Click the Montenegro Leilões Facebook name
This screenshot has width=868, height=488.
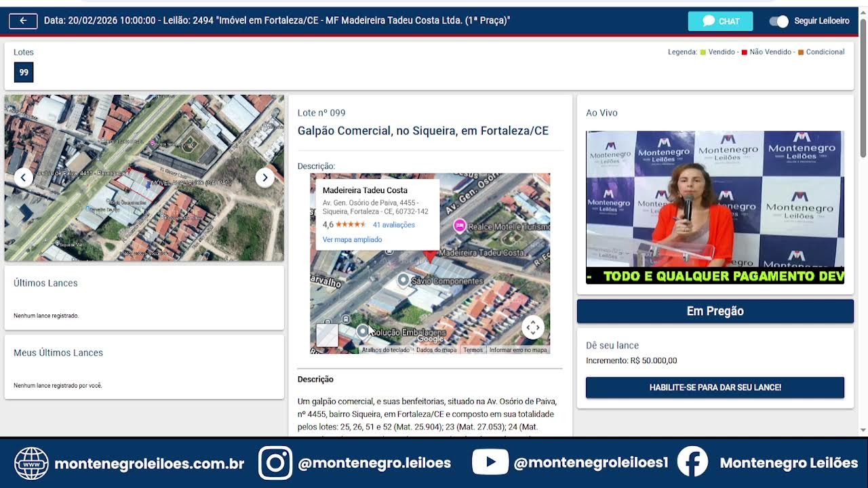(789, 464)
